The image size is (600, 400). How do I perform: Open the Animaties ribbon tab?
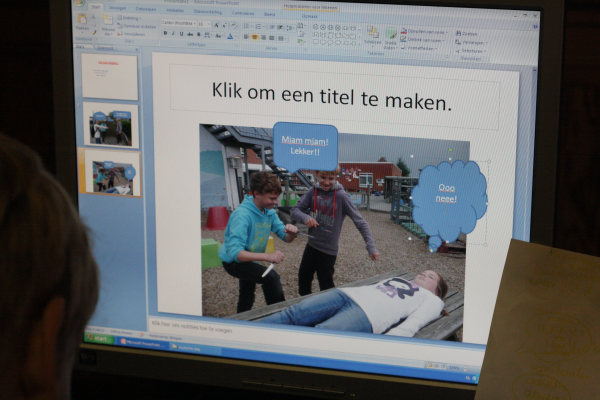175,10
